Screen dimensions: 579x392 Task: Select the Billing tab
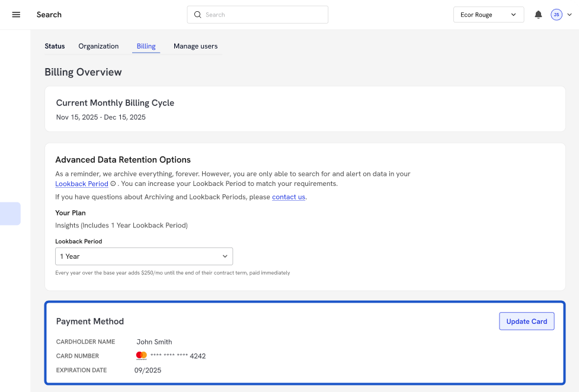click(146, 46)
